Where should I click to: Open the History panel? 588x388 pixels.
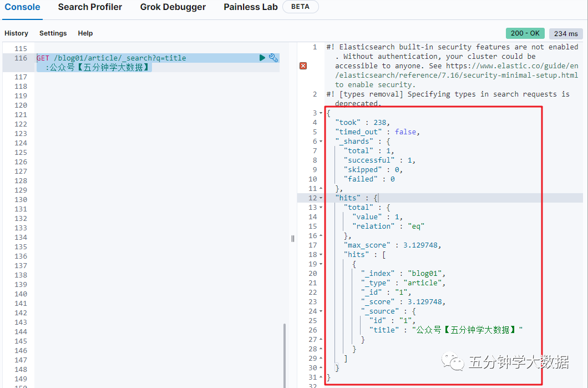click(16, 33)
